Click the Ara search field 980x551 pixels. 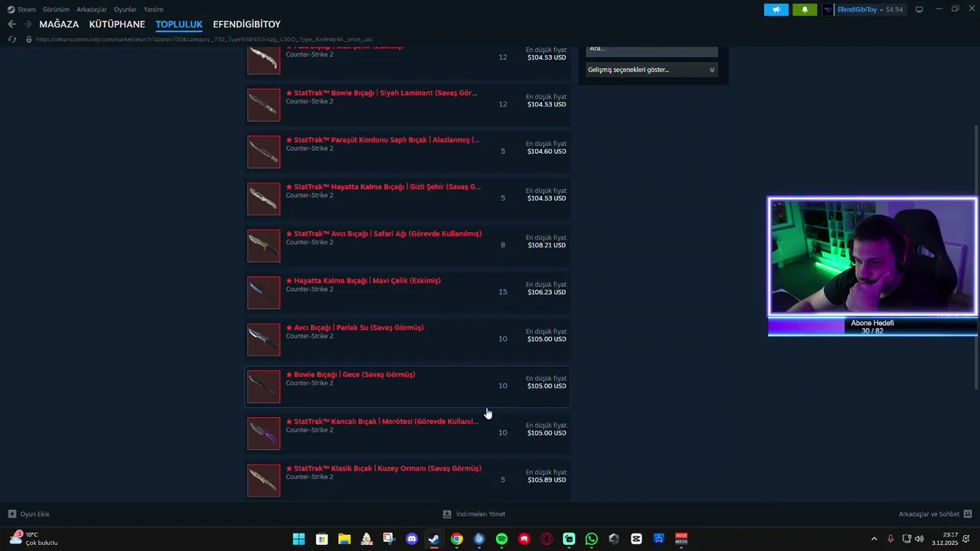[652, 50]
